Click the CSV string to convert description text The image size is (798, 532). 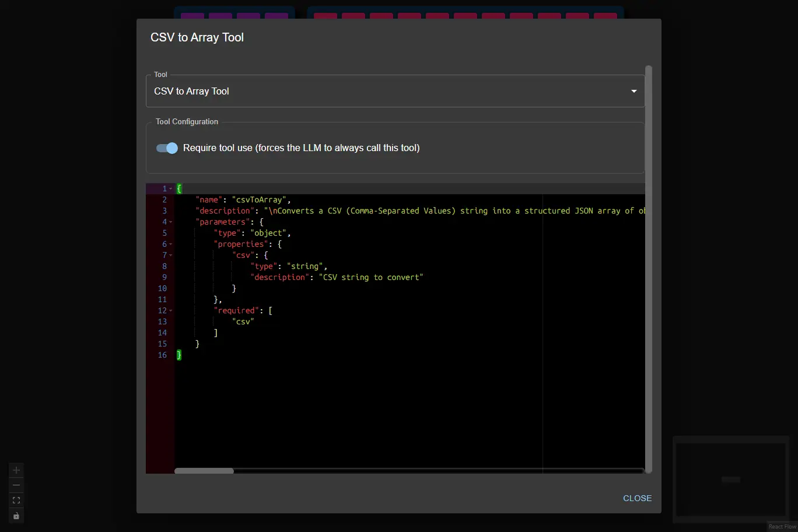coord(372,277)
